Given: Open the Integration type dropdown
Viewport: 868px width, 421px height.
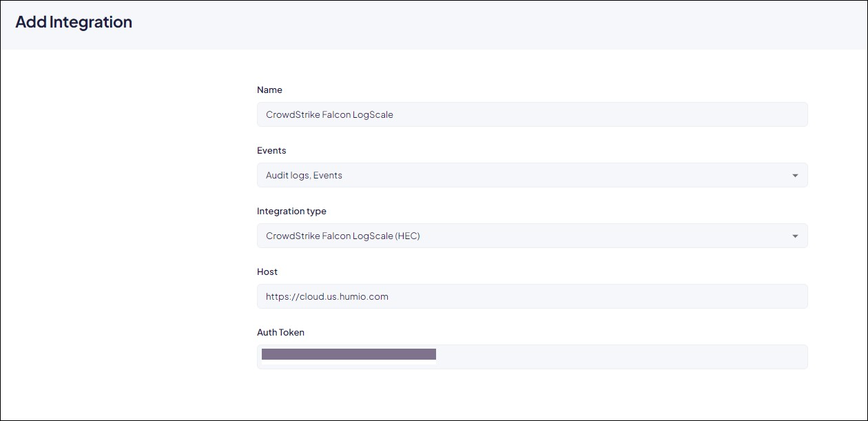Looking at the screenshot, I should pos(532,236).
